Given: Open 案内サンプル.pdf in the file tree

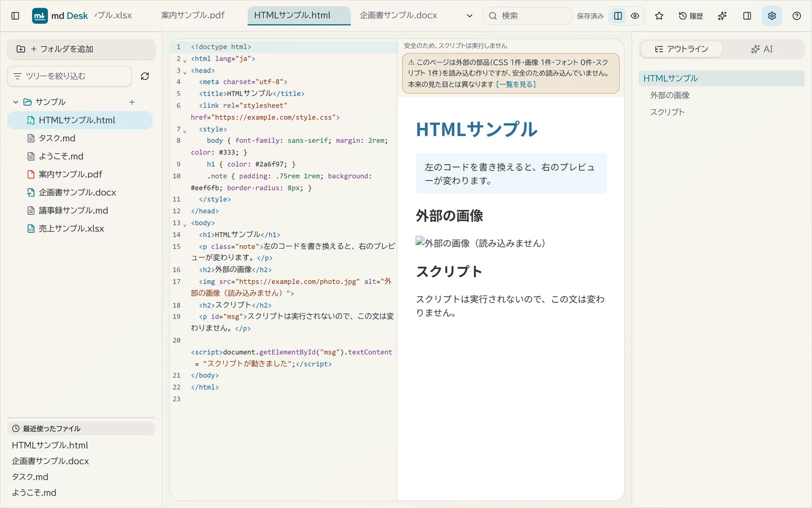Looking at the screenshot, I should click(80, 174).
